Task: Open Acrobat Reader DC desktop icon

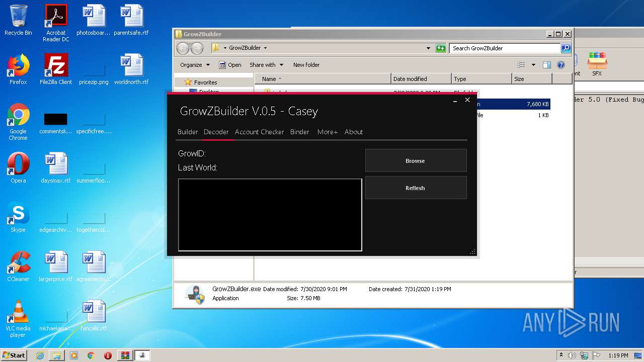Action: click(56, 23)
